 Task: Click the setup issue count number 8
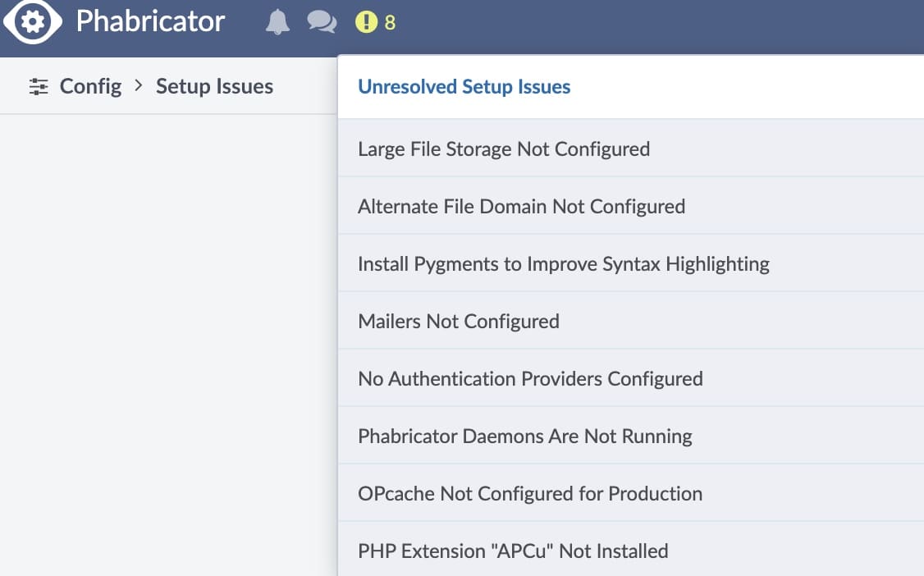(390, 23)
